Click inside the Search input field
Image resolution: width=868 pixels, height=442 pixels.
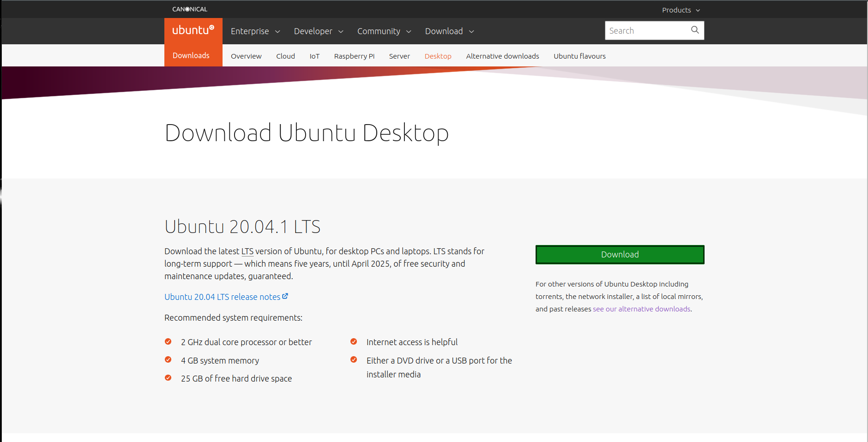point(646,30)
